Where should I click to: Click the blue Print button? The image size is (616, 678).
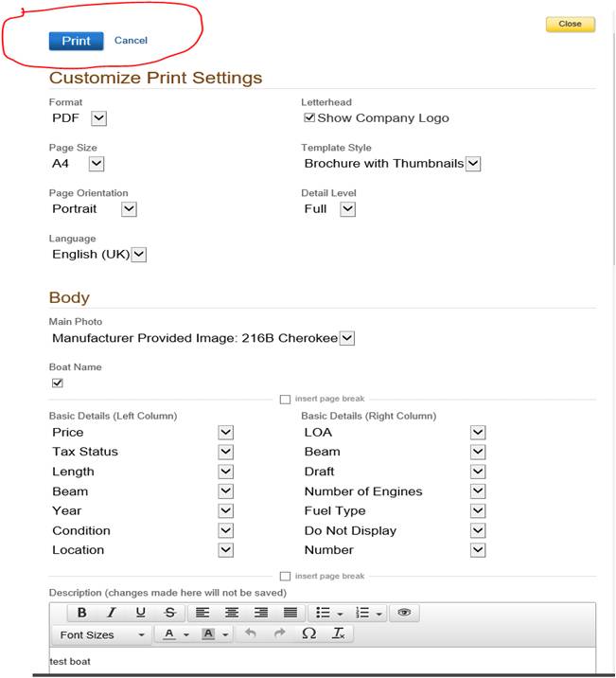point(76,41)
